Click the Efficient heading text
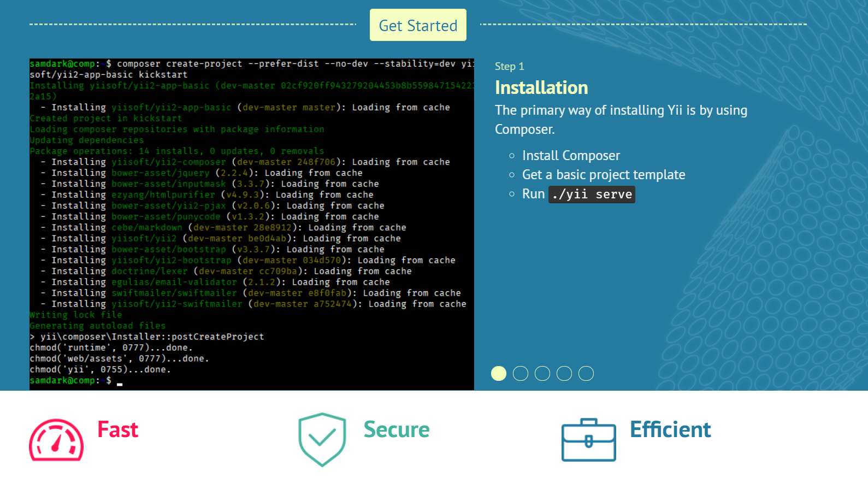Image resolution: width=868 pixels, height=483 pixels. [670, 430]
